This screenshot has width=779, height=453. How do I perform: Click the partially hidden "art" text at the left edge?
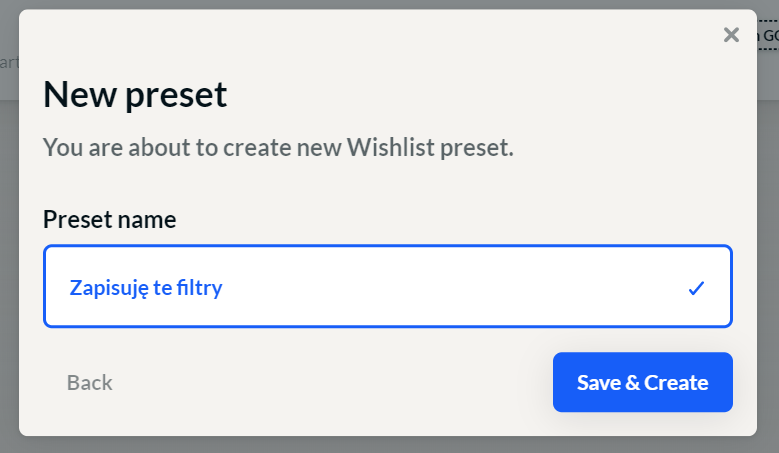(9, 62)
